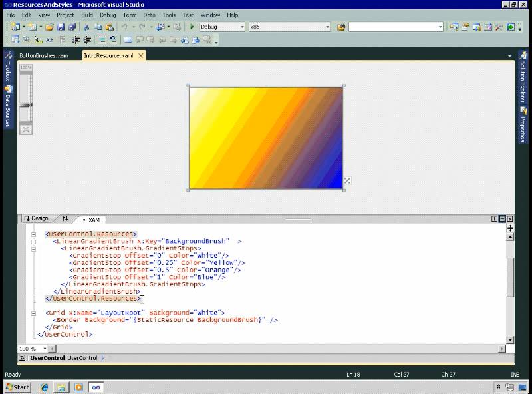Collapse the GradientStops XAML node

click(33, 249)
